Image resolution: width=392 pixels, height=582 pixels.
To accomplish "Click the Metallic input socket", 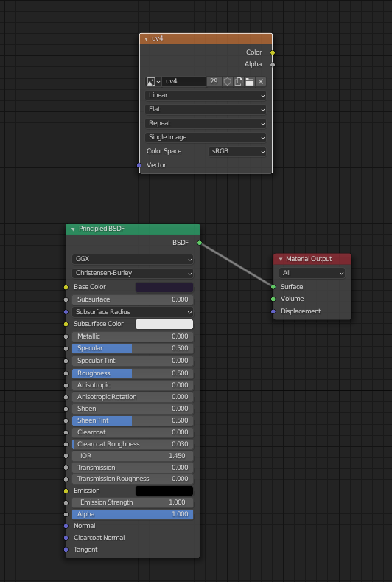I will tap(66, 336).
